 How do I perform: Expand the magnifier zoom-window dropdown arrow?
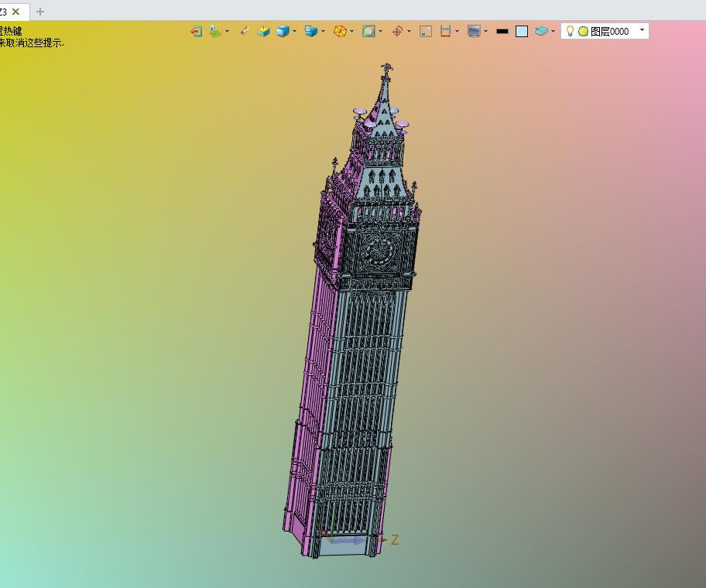381,31
